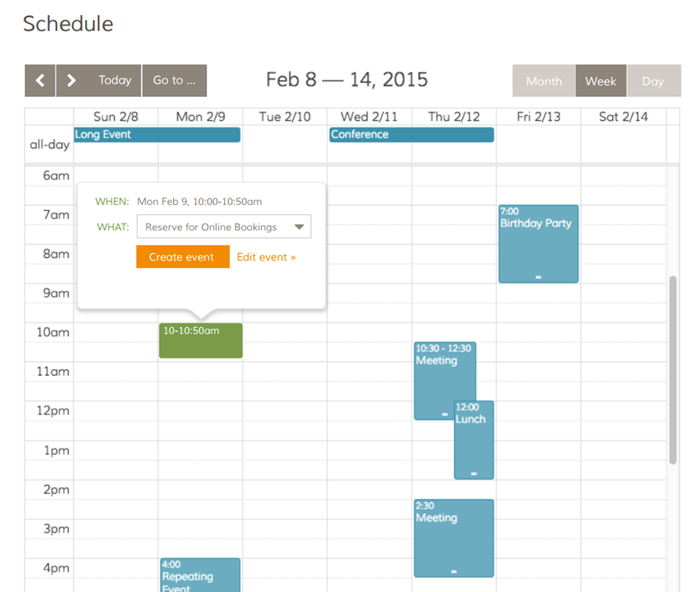Advance to next week arrow
This screenshot has width=700, height=592.
(71, 81)
